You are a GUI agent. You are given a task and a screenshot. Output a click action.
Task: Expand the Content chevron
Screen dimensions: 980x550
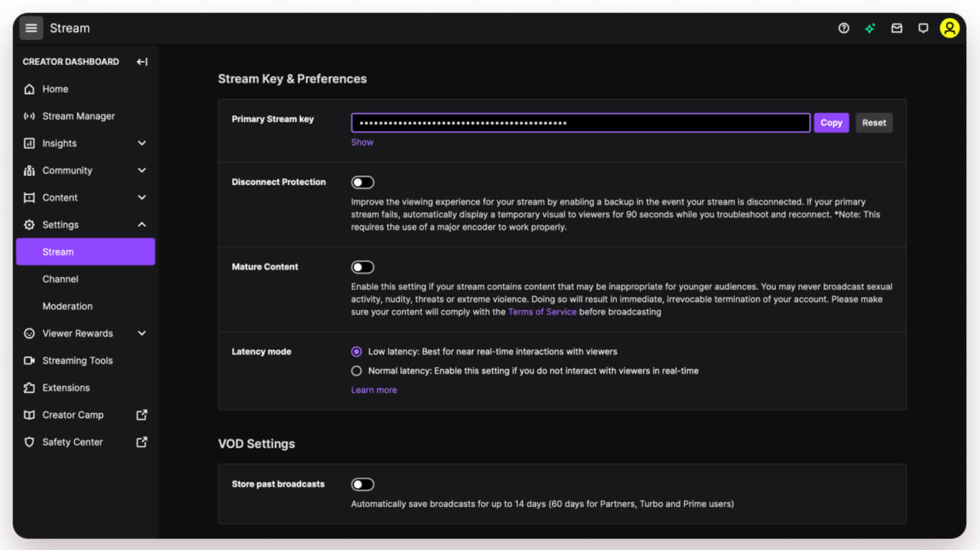(x=142, y=197)
